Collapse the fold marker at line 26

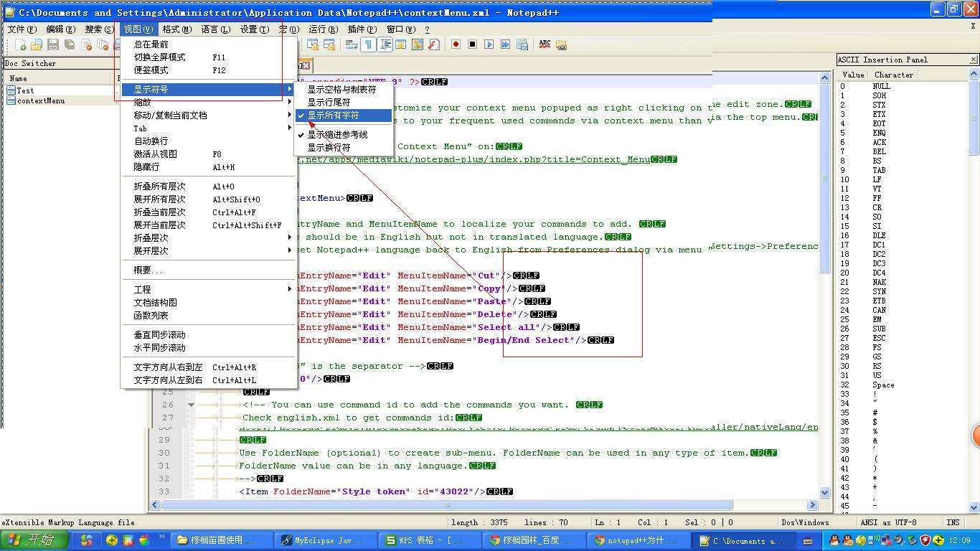click(x=191, y=405)
